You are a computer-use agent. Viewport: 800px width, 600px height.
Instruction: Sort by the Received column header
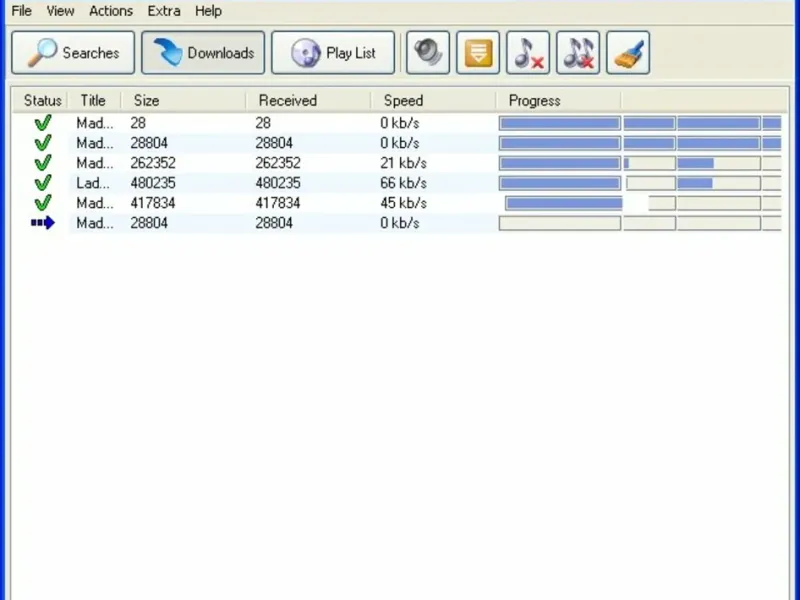(309, 101)
